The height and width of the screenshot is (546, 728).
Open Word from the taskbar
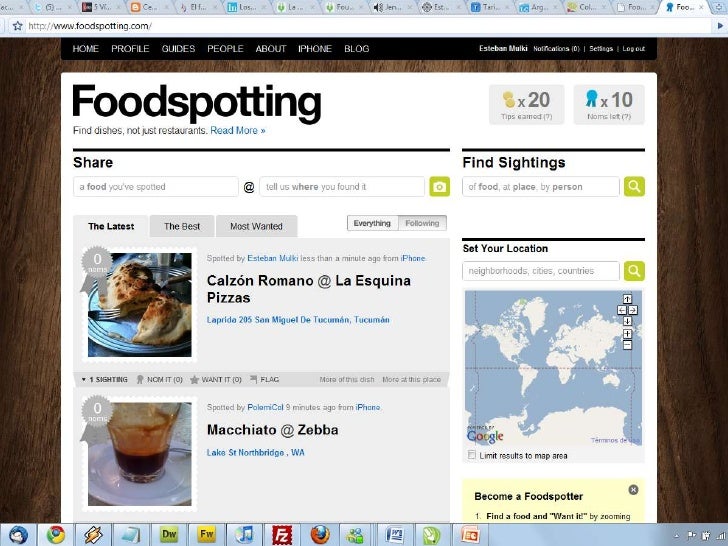(x=395, y=535)
